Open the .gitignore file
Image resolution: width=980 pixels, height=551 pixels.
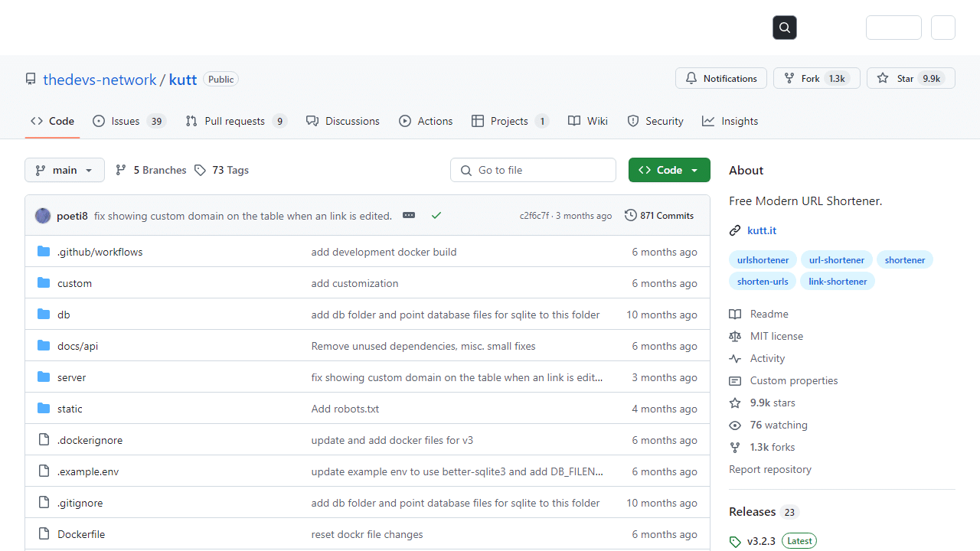(80, 503)
